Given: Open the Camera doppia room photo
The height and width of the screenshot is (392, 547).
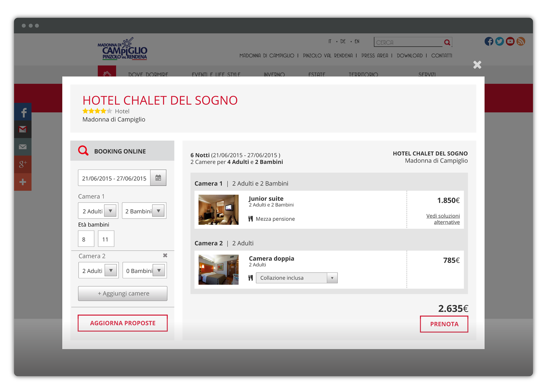Looking at the screenshot, I should pyautogui.click(x=219, y=269).
